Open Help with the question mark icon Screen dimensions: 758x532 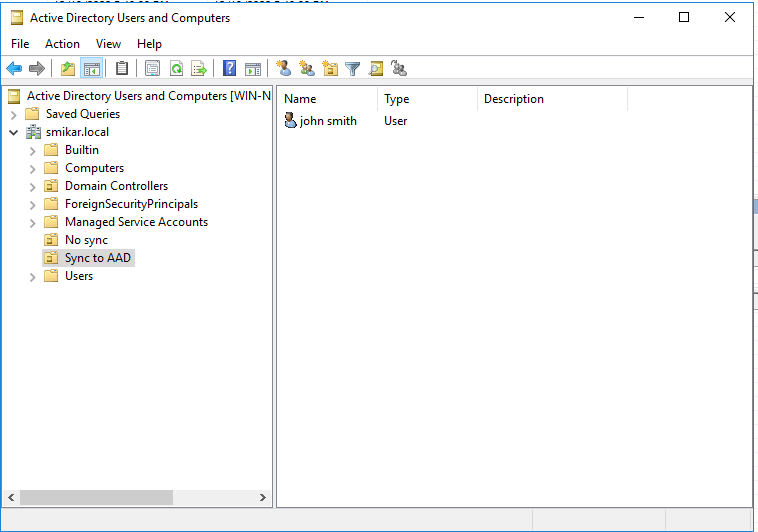[x=229, y=69]
